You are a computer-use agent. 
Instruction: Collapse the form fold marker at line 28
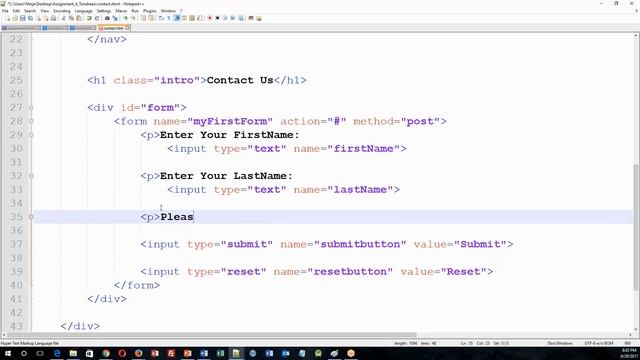tap(31, 121)
